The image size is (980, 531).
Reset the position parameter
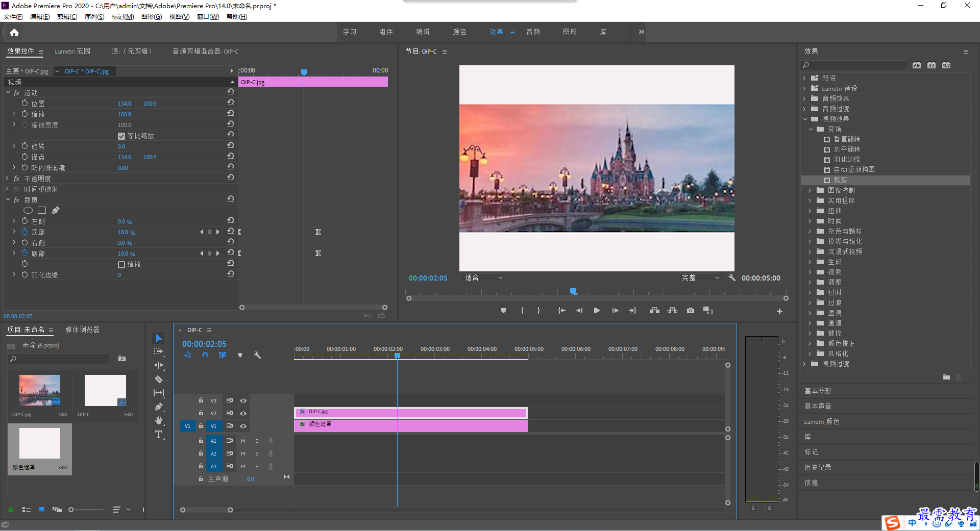[x=231, y=103]
